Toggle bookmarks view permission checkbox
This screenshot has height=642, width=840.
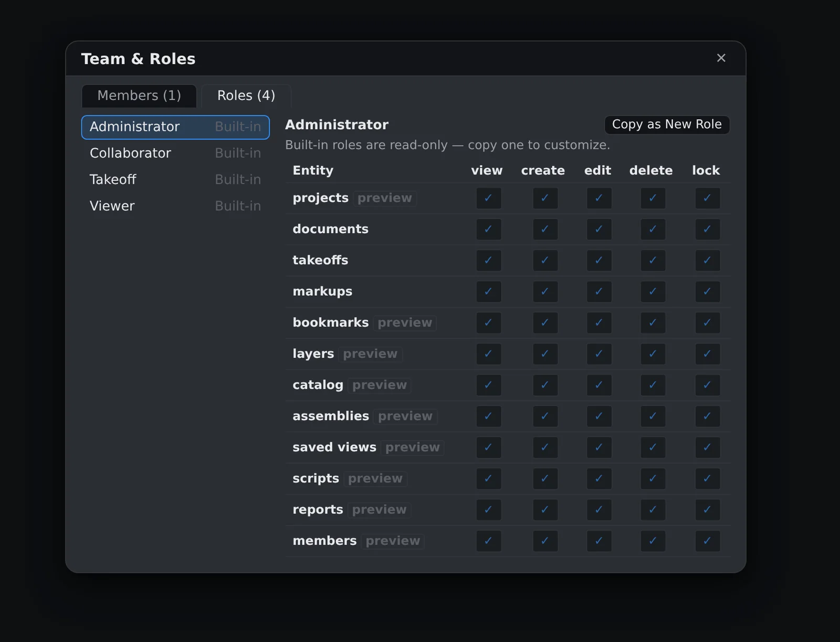pyautogui.click(x=489, y=323)
